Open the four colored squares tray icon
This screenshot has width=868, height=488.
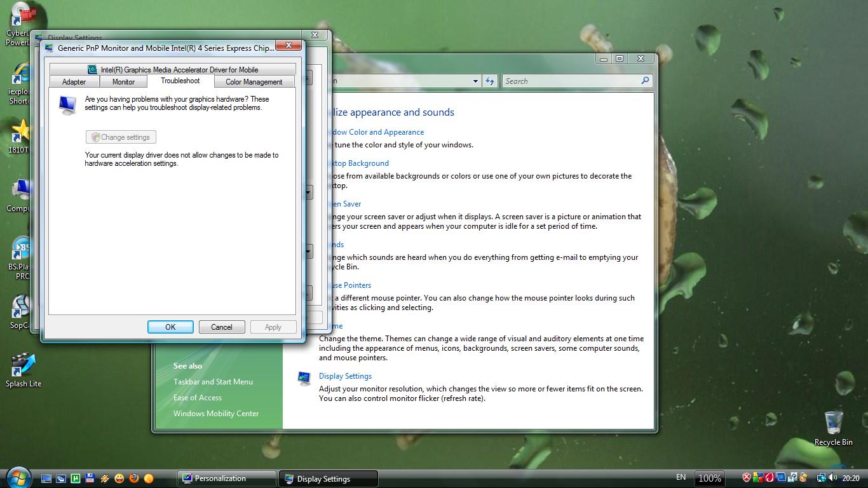(x=758, y=478)
